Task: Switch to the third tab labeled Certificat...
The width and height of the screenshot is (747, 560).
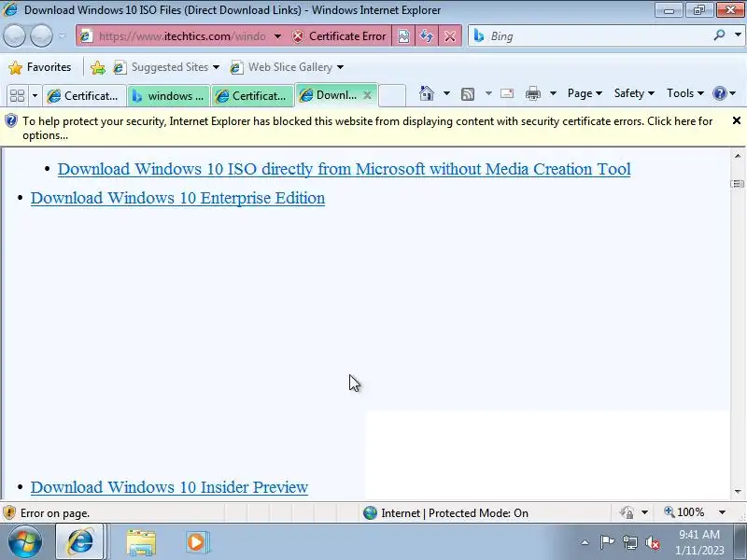Action: coord(252,96)
